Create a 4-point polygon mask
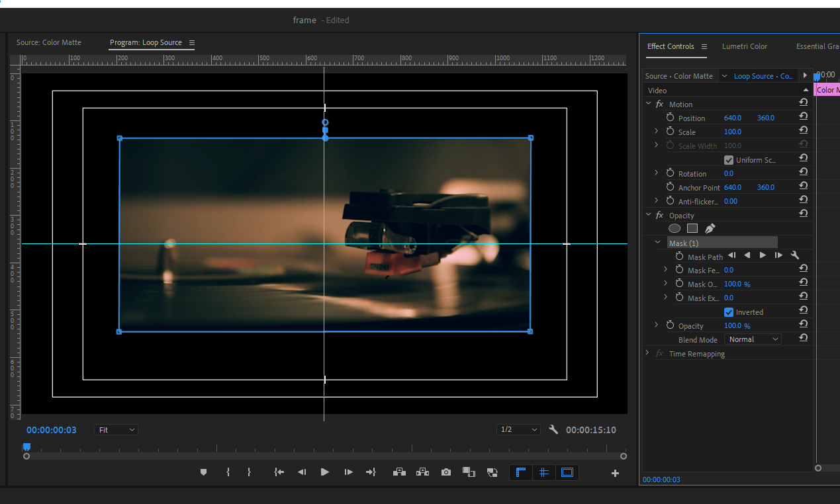The image size is (840, 504). pos(692,228)
